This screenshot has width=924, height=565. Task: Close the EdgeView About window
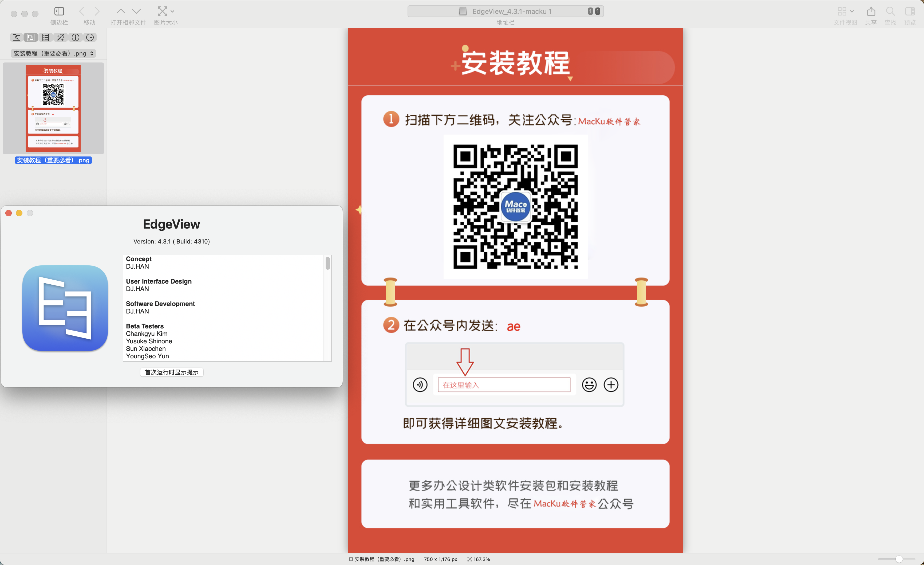tap(9, 213)
